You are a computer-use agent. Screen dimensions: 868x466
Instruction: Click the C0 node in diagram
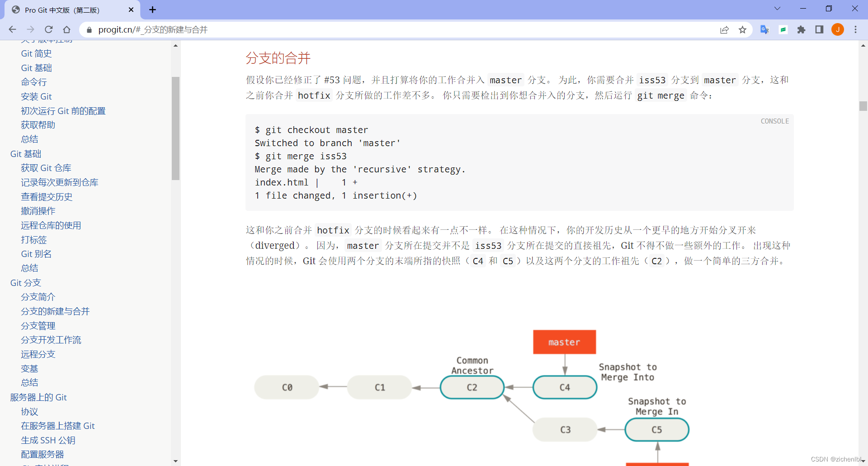tap(287, 387)
